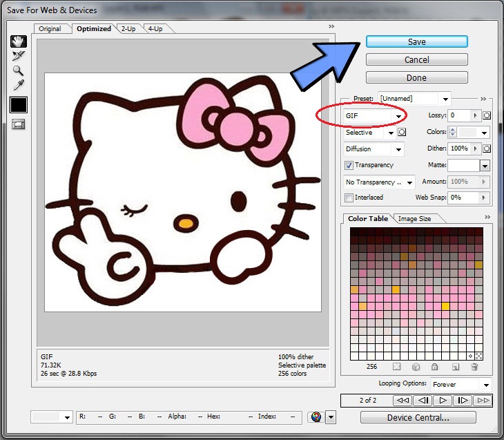Delete selected colors trash icon

point(474,367)
